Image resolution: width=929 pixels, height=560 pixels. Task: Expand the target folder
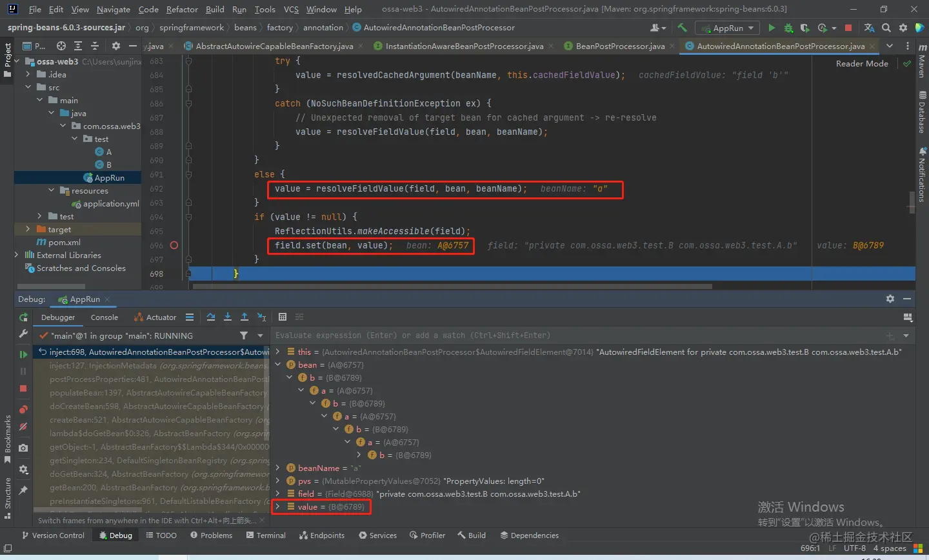pyautogui.click(x=28, y=229)
